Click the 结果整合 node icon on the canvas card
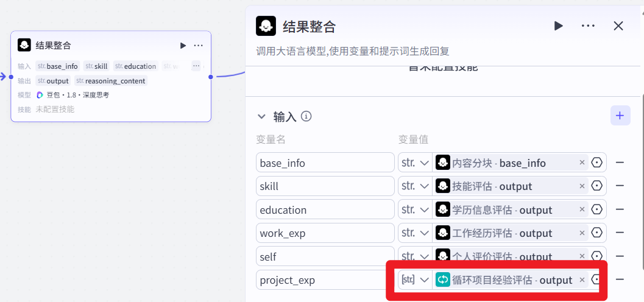This screenshot has width=644, height=302. 24,45
